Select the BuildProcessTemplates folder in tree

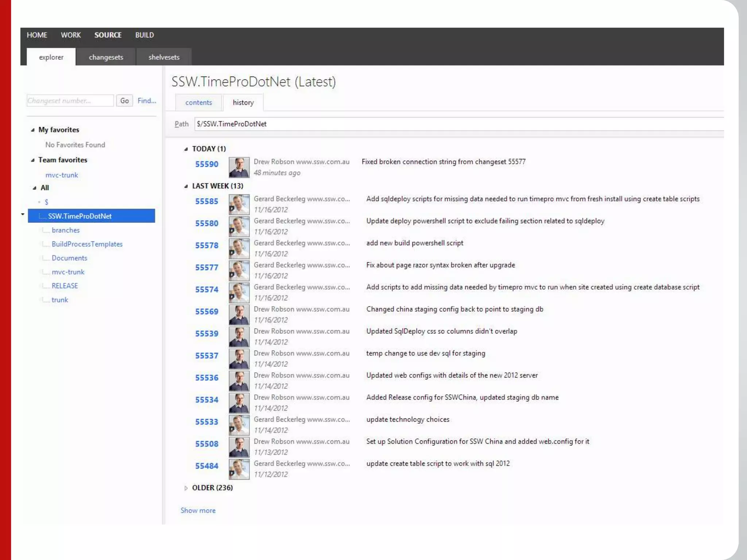coord(87,244)
